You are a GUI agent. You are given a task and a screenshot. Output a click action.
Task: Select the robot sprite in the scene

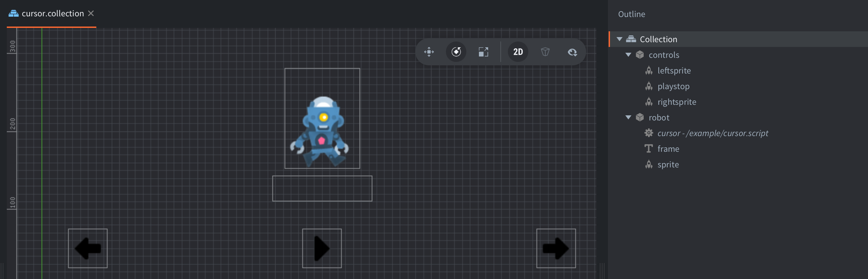tap(321, 133)
